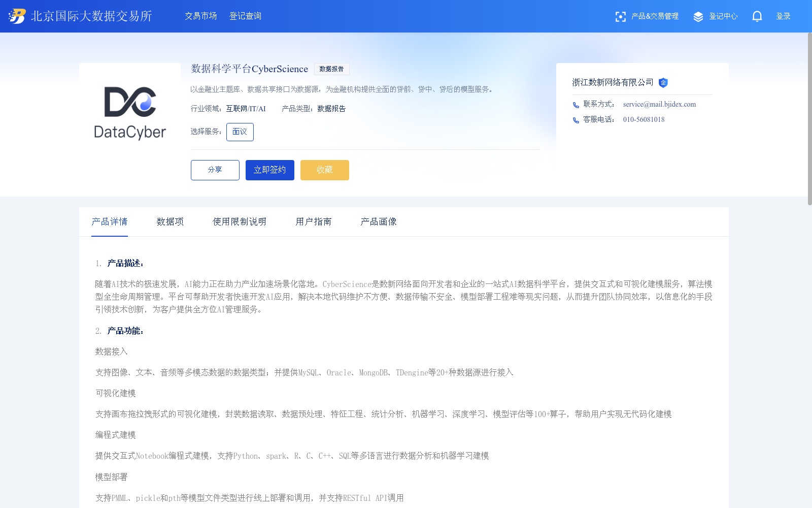This screenshot has height=508, width=812.
Task: Click the product summary line 以金融业主题库
Action: 342,89
